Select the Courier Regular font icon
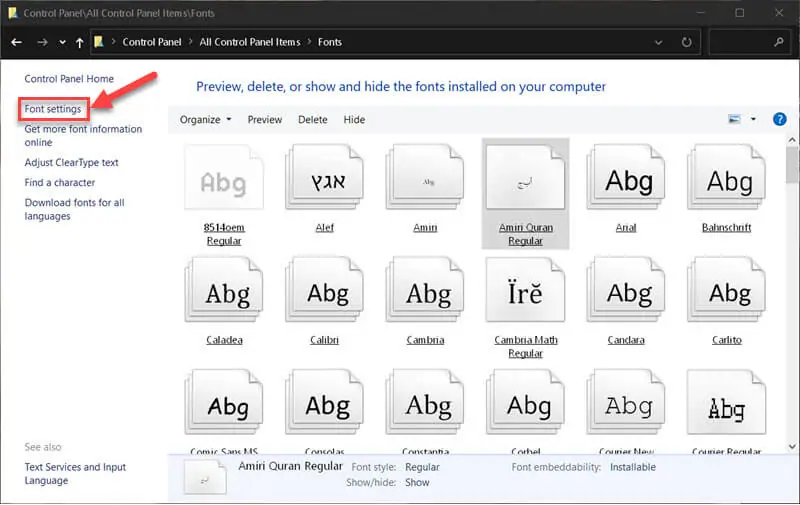 point(727,402)
